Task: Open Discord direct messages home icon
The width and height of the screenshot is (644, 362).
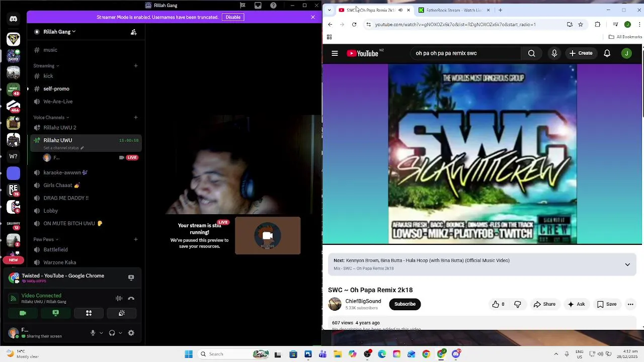Action: click(14, 19)
